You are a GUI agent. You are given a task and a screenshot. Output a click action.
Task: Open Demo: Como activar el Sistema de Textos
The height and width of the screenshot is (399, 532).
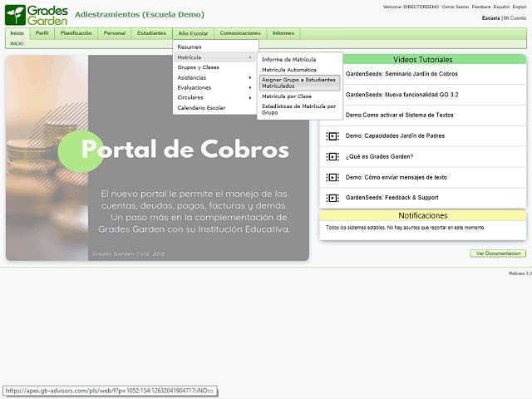[x=399, y=116]
